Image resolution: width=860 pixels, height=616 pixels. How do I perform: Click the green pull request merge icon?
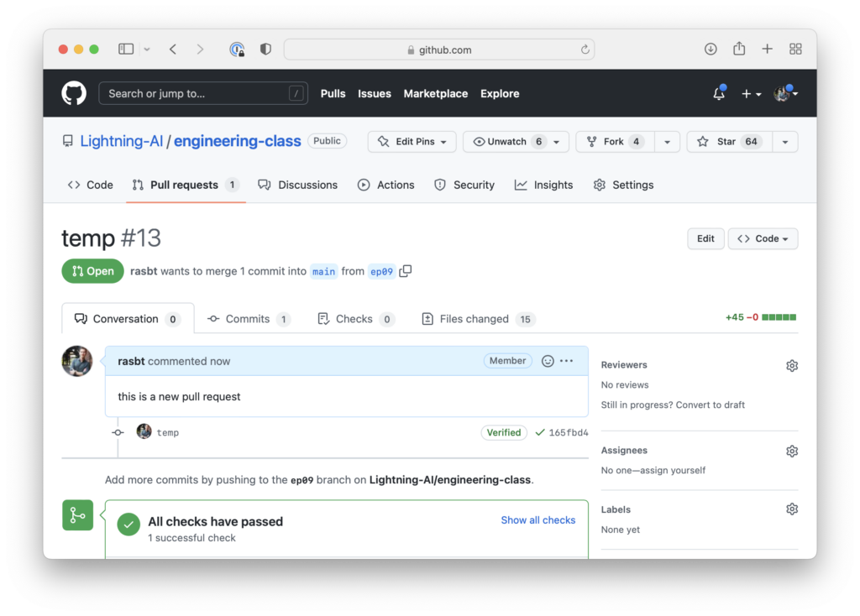pos(77,515)
